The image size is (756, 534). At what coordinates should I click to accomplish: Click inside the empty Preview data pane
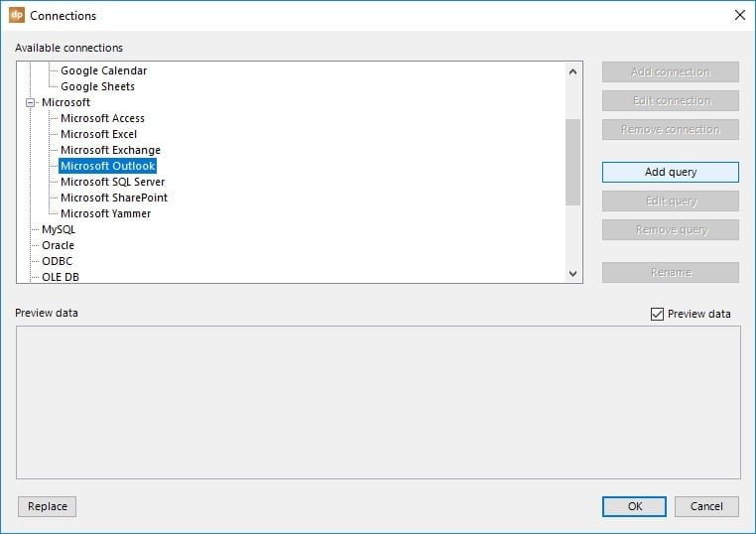(378, 402)
